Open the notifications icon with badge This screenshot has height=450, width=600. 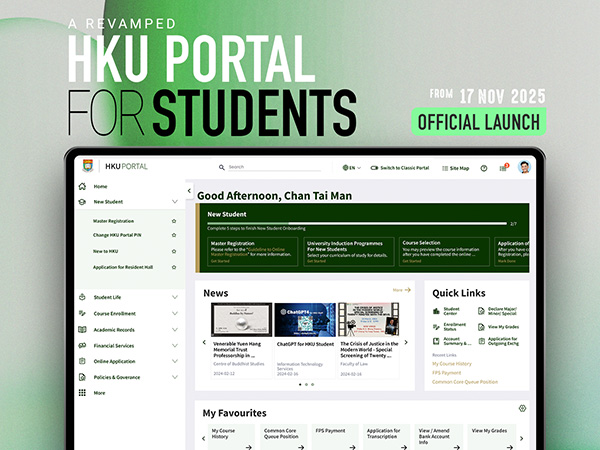click(504, 168)
